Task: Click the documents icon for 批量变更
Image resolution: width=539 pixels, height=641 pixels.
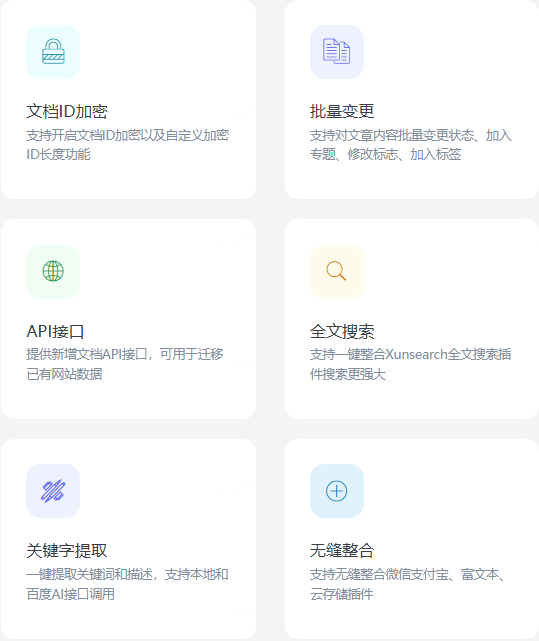Action: [x=337, y=52]
